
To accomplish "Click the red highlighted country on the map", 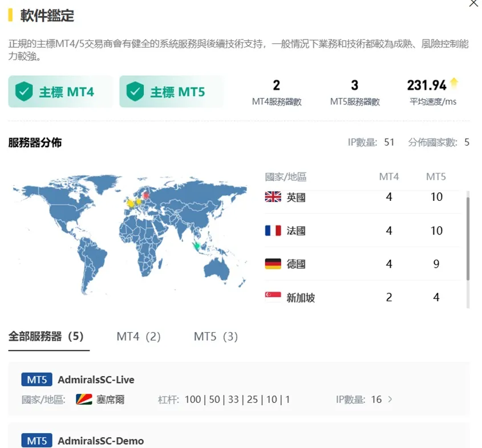I will pyautogui.click(x=147, y=195).
